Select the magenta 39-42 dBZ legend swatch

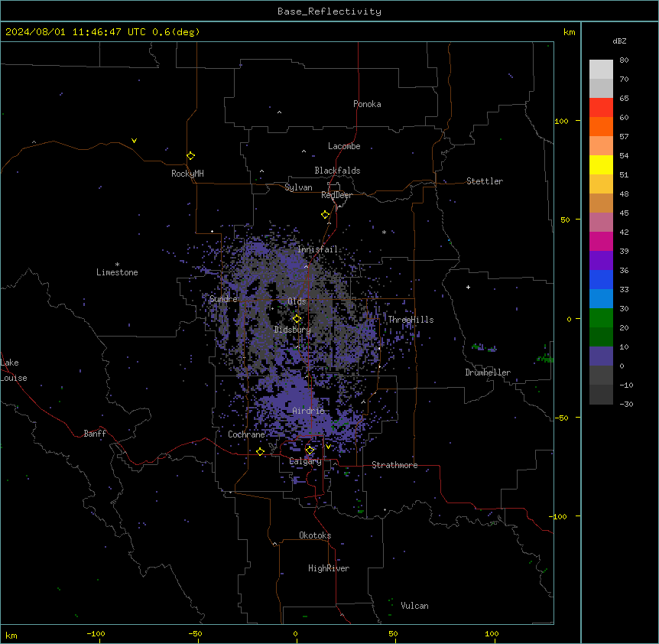coord(601,241)
